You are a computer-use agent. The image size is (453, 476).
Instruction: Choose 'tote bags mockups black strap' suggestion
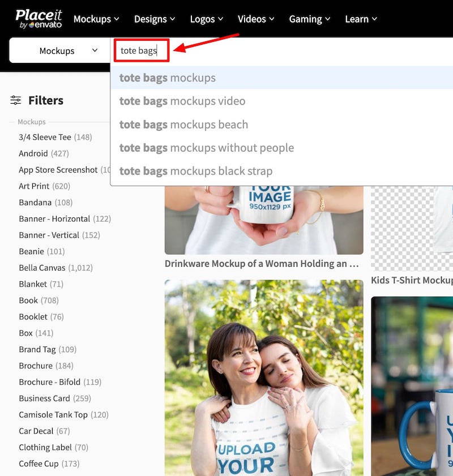click(x=196, y=171)
